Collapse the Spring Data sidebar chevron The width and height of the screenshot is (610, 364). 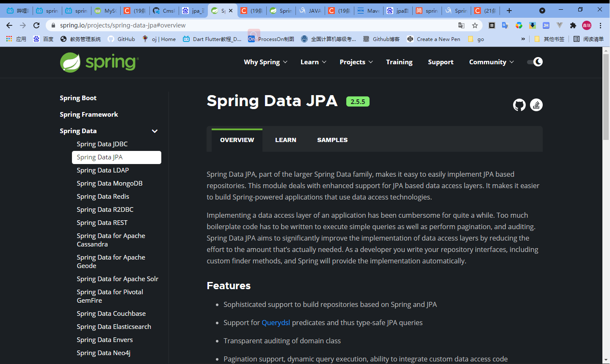(x=155, y=131)
